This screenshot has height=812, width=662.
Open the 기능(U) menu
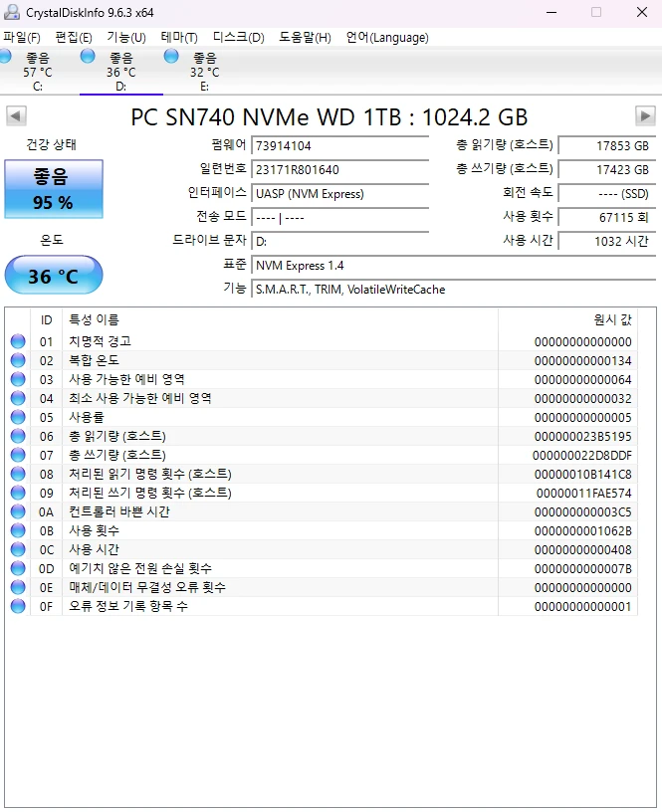click(126, 37)
